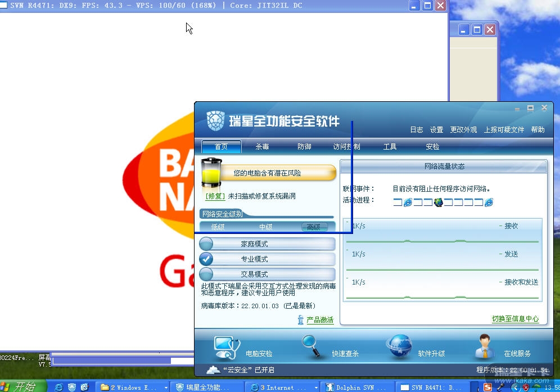
Task: Switch to the 防御 tab
Action: pyautogui.click(x=304, y=147)
